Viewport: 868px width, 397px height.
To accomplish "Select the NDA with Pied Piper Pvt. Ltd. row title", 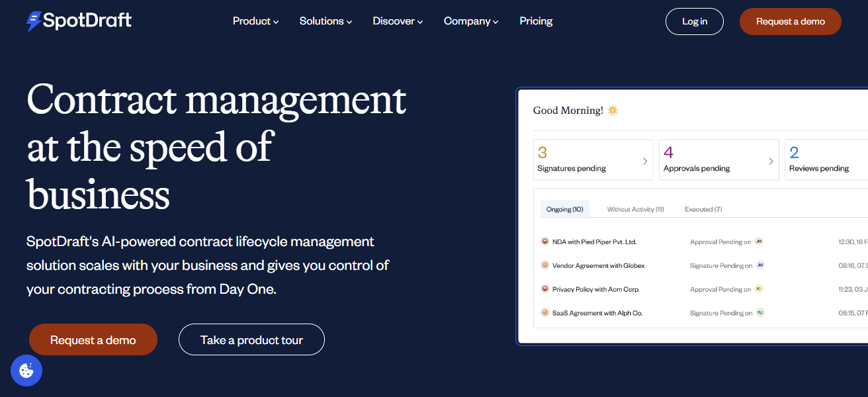I will [x=594, y=242].
